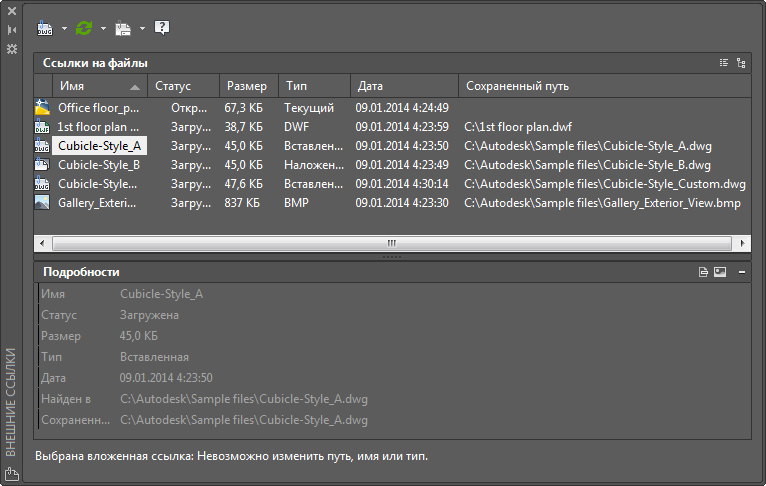
Task: Click the Change Path icon
Action: click(x=123, y=28)
